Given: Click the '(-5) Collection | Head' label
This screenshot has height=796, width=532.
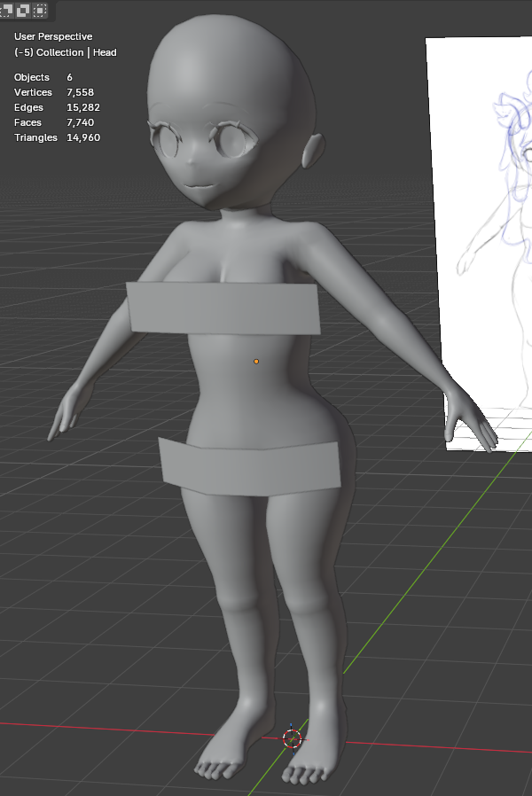Looking at the screenshot, I should 66,52.
